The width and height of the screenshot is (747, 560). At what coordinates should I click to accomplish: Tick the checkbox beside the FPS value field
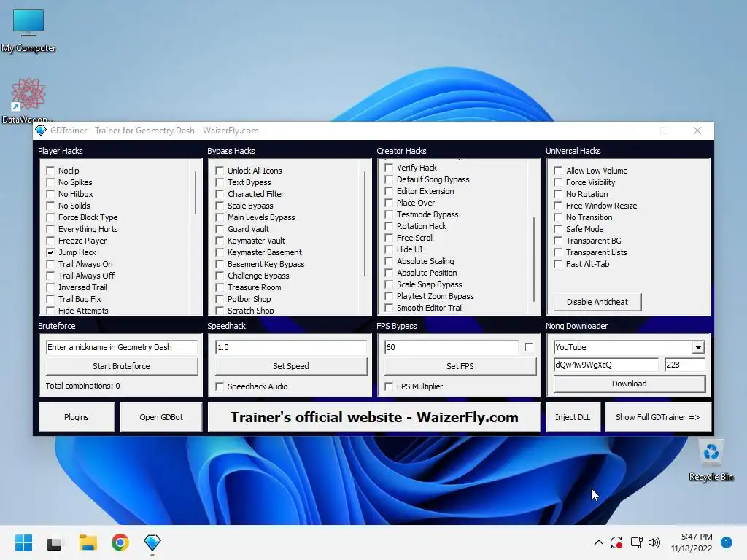pos(529,347)
